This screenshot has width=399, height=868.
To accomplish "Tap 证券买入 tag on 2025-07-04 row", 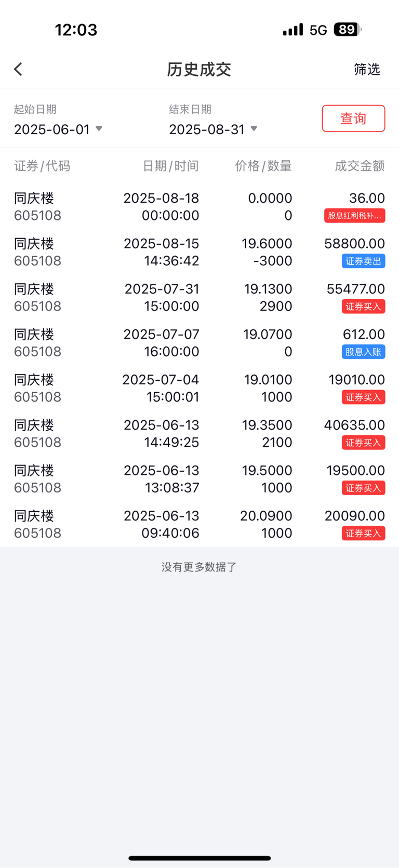I will click(x=363, y=397).
